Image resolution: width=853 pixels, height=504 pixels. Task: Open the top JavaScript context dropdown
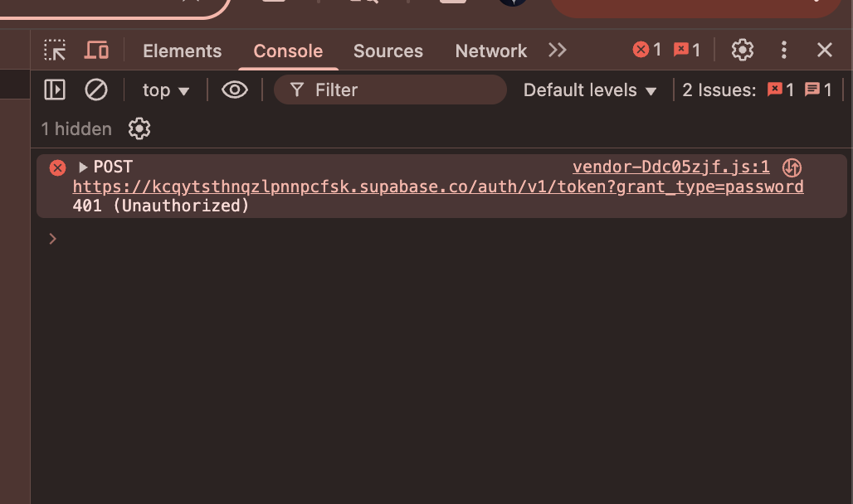point(165,90)
